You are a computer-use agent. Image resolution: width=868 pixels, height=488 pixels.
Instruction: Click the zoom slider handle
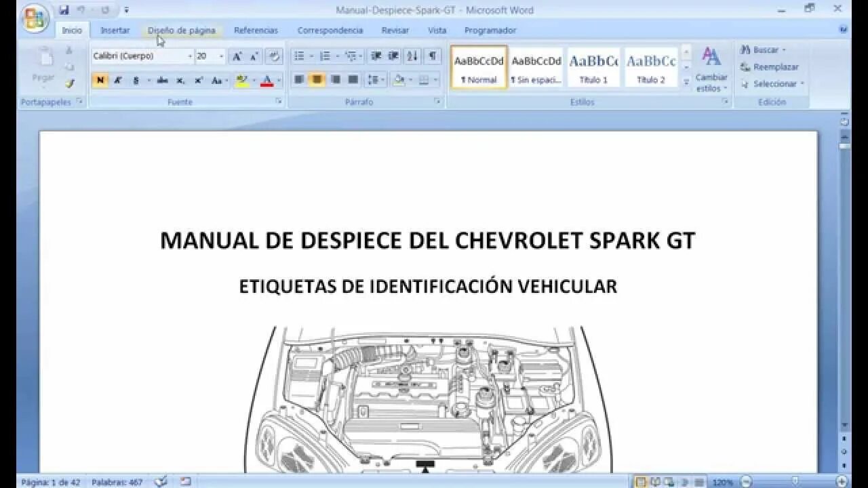(795, 482)
